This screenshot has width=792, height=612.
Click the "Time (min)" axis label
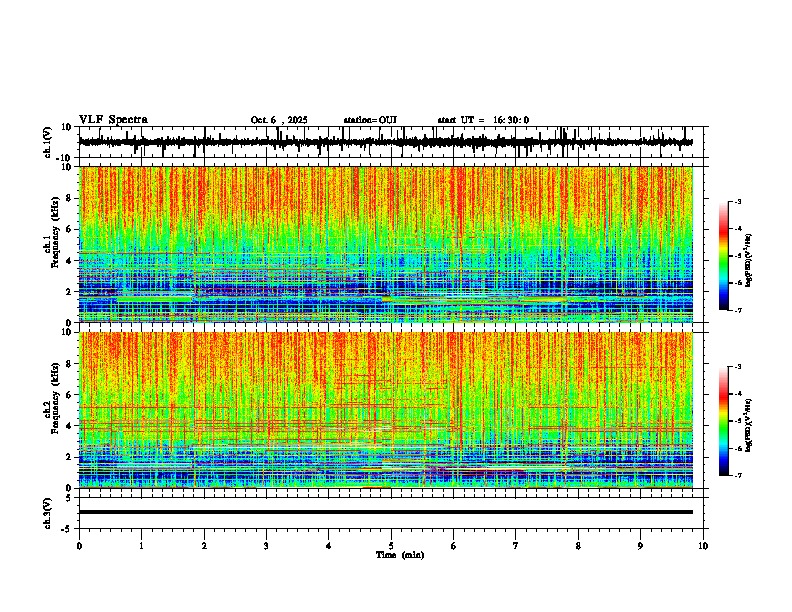(x=400, y=555)
